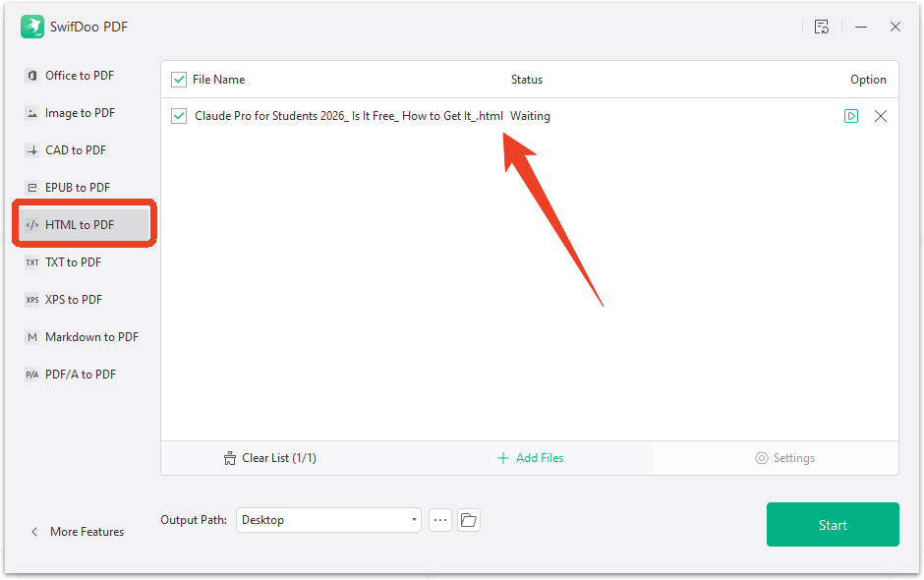Expand the Output Path Desktop dropdown
Viewport: 924px width, 580px height.
coord(328,520)
